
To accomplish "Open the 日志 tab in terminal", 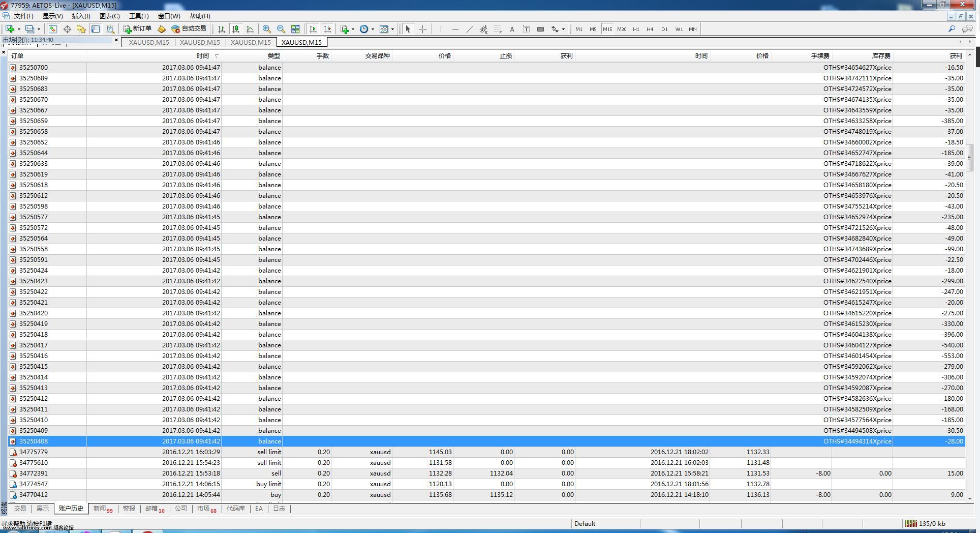I will point(279,509).
